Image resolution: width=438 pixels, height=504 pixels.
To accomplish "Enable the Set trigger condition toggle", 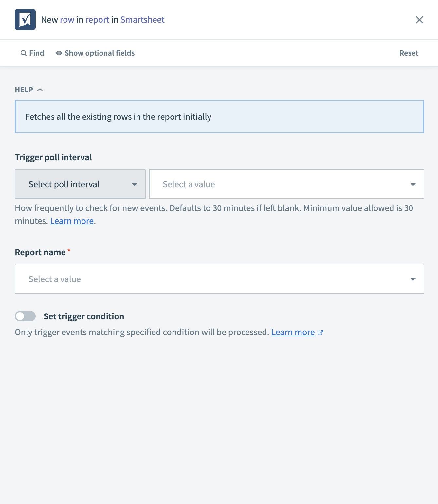I will pos(25,316).
